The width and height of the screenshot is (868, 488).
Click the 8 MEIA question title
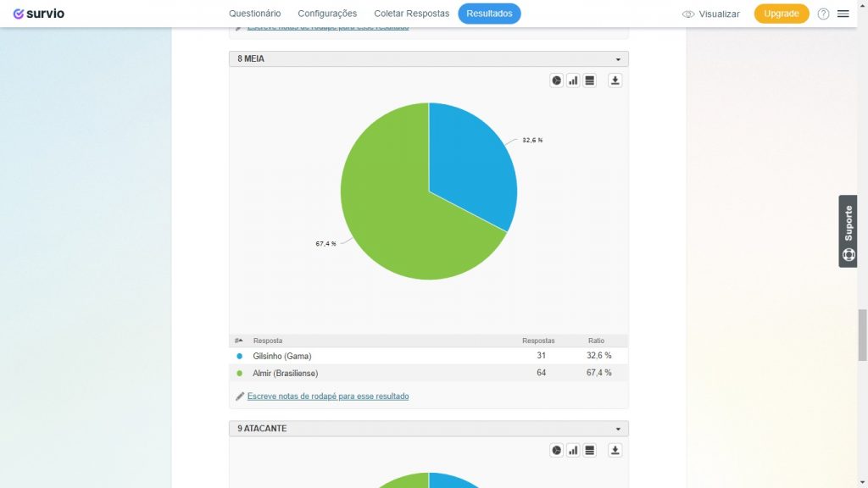tap(251, 58)
